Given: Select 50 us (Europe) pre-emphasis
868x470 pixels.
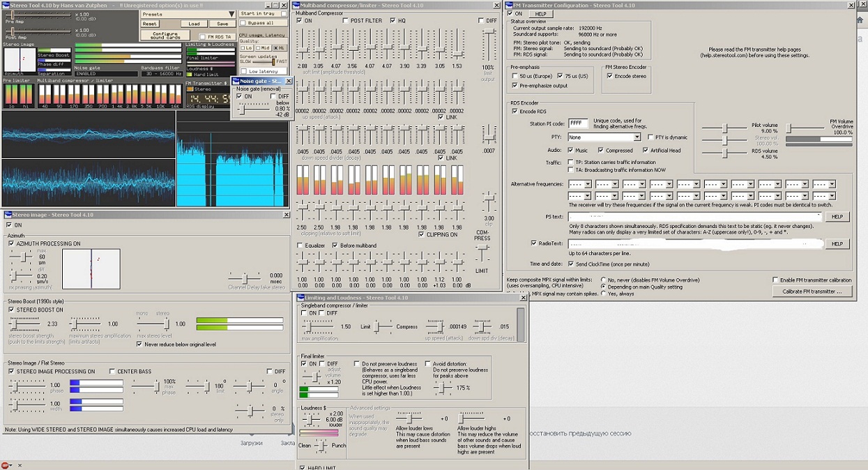Looking at the screenshot, I should [x=514, y=76].
